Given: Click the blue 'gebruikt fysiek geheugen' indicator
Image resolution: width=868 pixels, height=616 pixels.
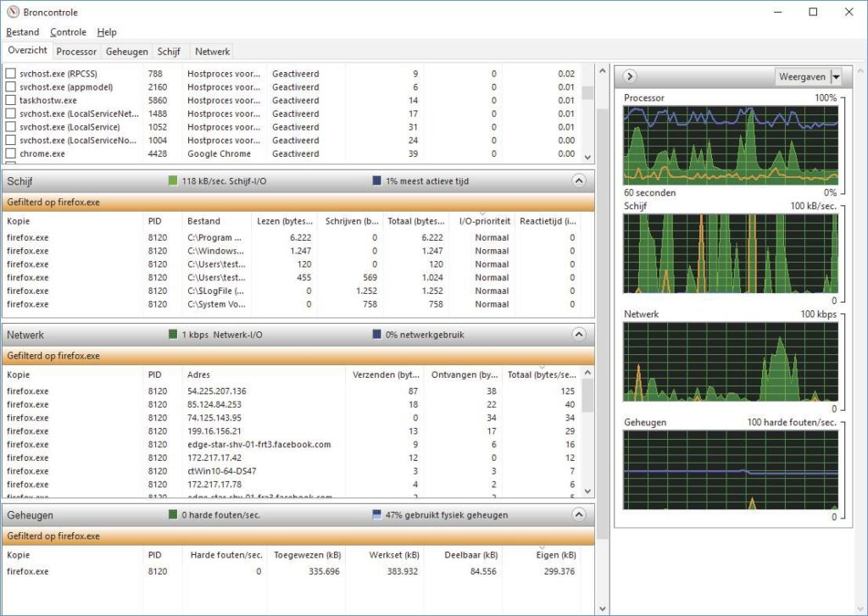Looking at the screenshot, I should (376, 514).
